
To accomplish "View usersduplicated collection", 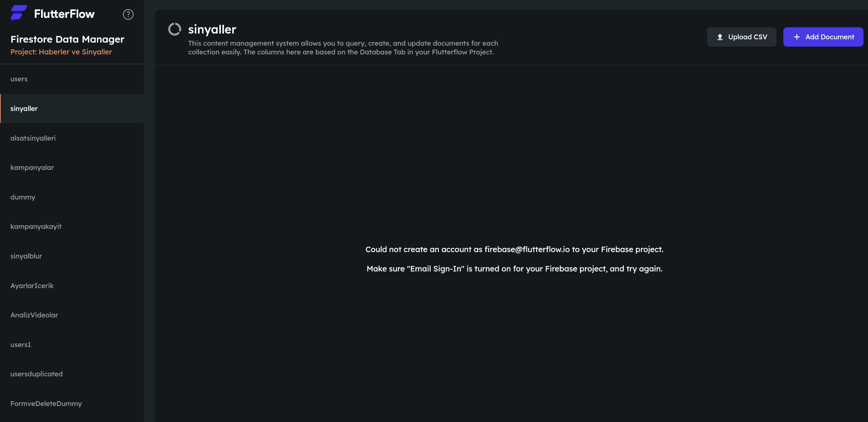I will 72,374.
